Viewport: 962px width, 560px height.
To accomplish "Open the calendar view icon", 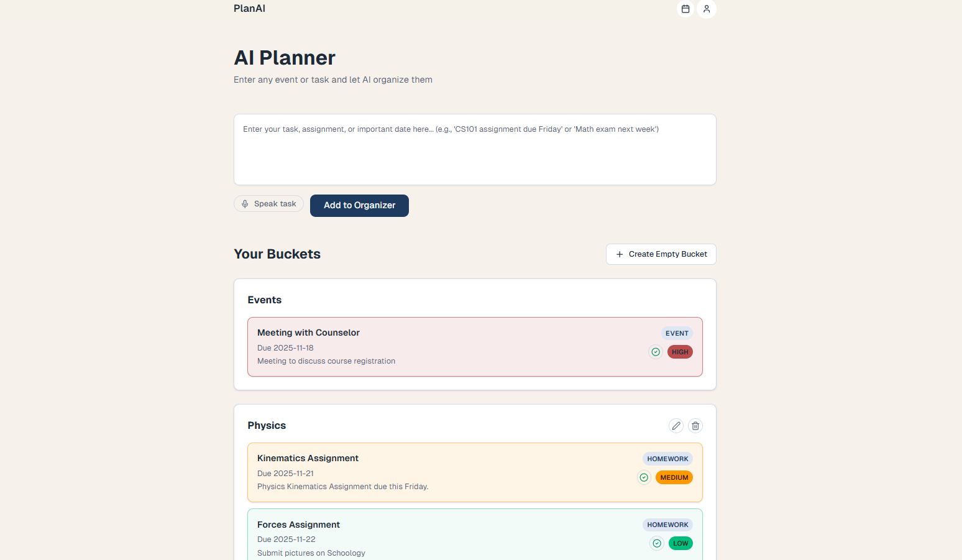I will [685, 9].
